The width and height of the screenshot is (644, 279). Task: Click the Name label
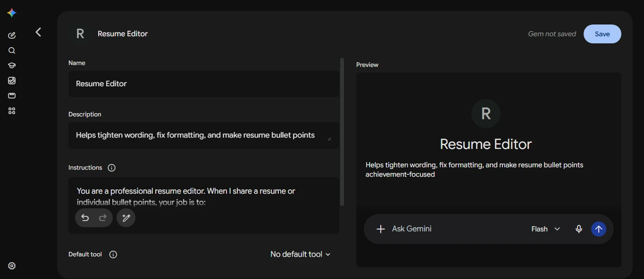point(77,63)
